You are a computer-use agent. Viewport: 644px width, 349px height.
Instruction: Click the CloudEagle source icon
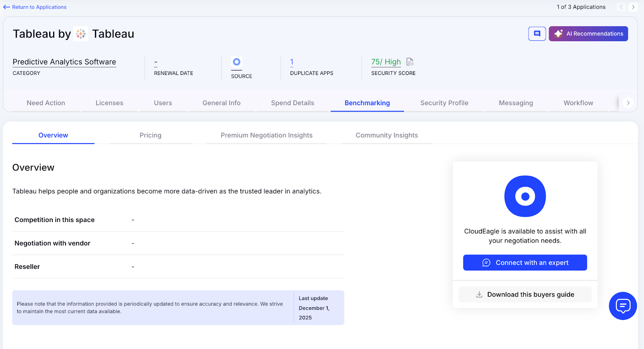[x=237, y=62]
